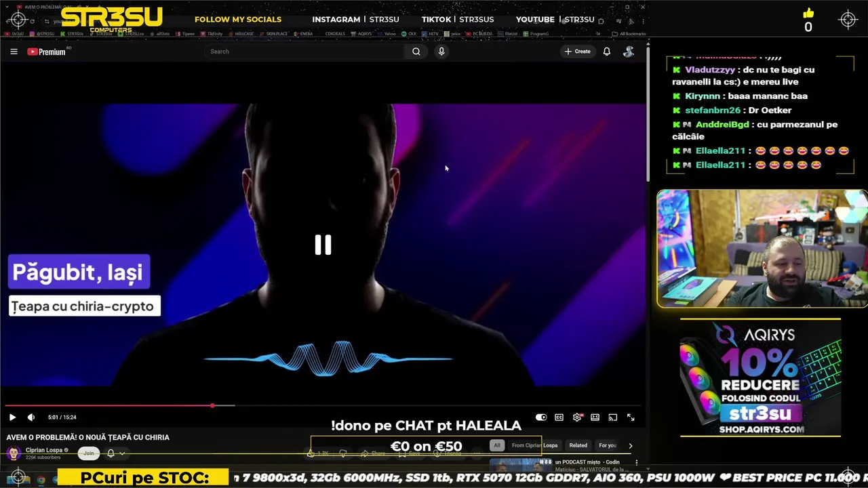Click the 5:01 / 15:24 time display

62,418
